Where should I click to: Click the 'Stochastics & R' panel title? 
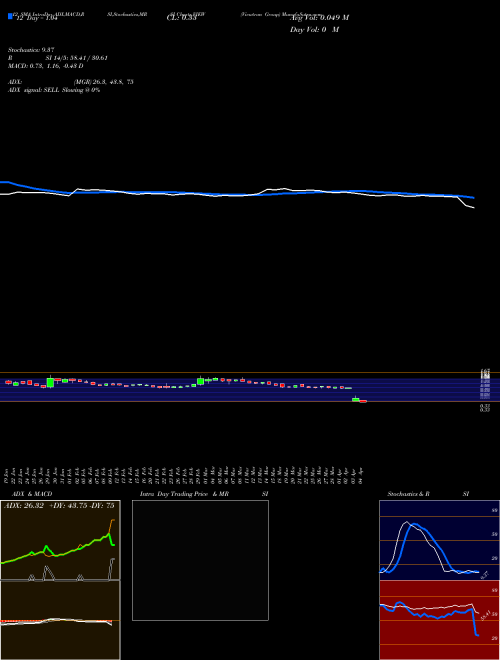409,494
